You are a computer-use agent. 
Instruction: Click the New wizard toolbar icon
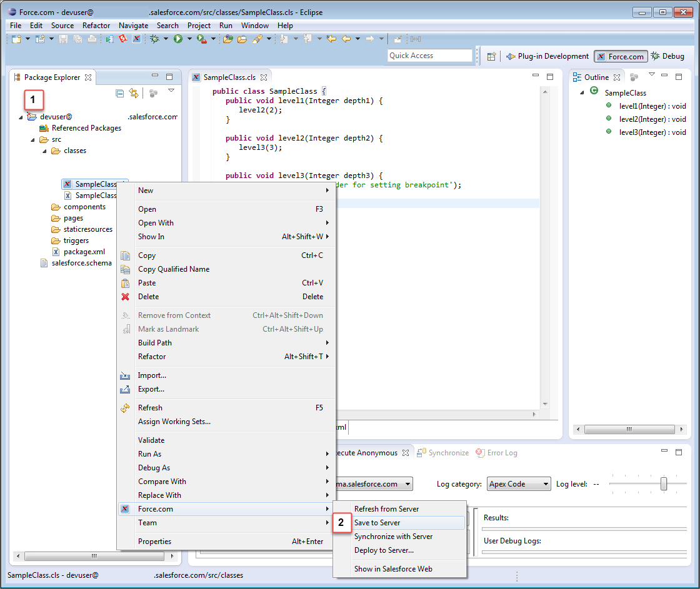pos(16,39)
